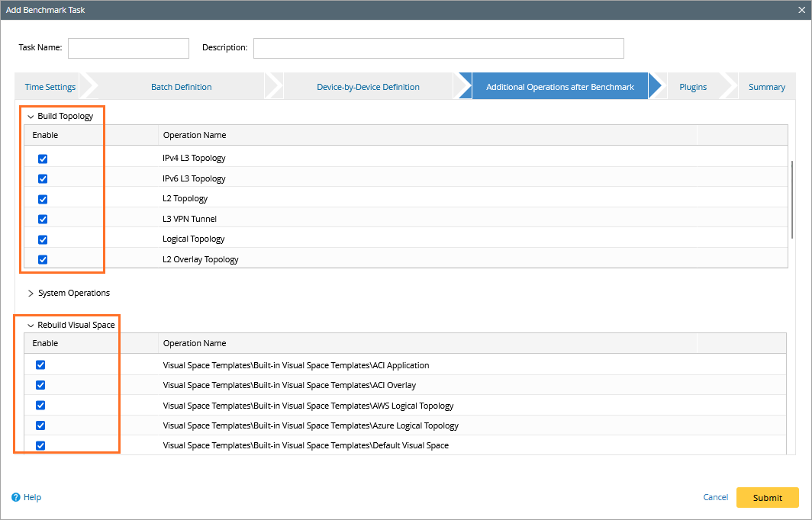Uncheck the IPv4 L3 Topology checkbox
This screenshot has height=520, width=812.
pos(43,159)
